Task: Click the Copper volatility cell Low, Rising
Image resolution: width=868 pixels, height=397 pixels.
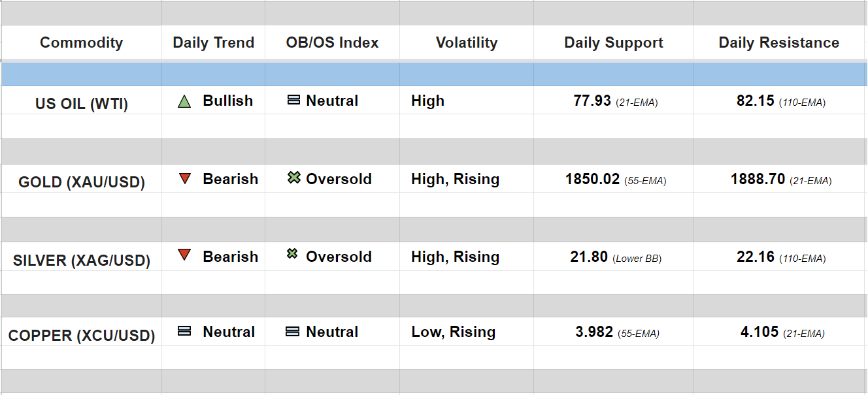Action: (x=453, y=332)
